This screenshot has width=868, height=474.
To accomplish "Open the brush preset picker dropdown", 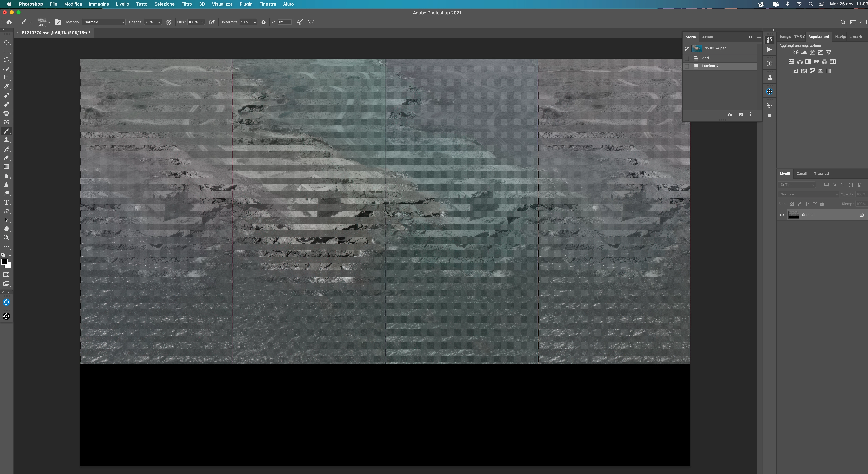I will 49,22.
